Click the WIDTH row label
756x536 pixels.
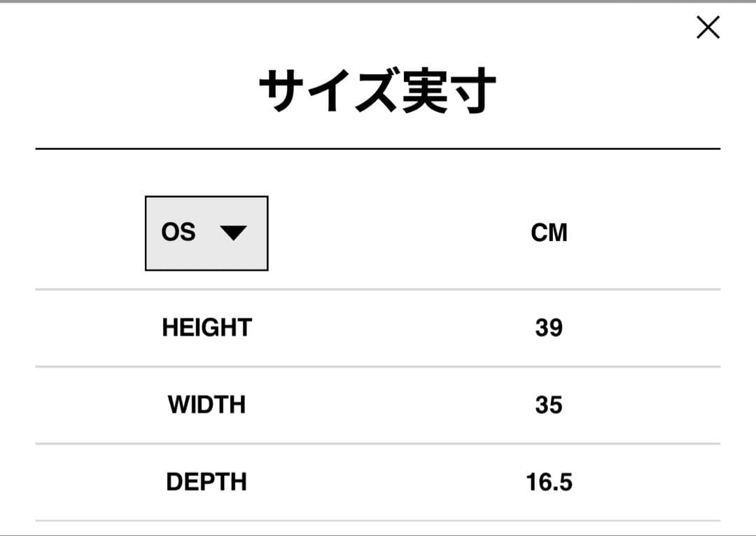(206, 405)
